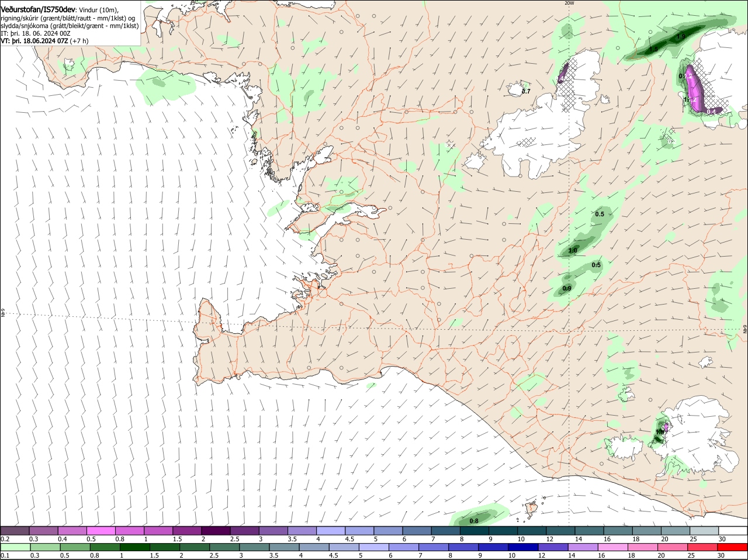The height and width of the screenshot is (560, 748).
Task: Pick the lower-row pink swatch at 18
Action: coord(642,547)
